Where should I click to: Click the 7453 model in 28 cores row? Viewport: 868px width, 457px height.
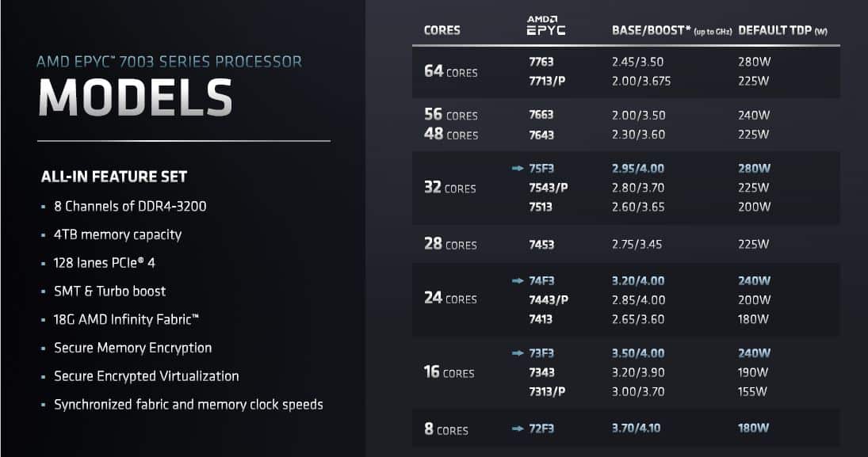(541, 245)
